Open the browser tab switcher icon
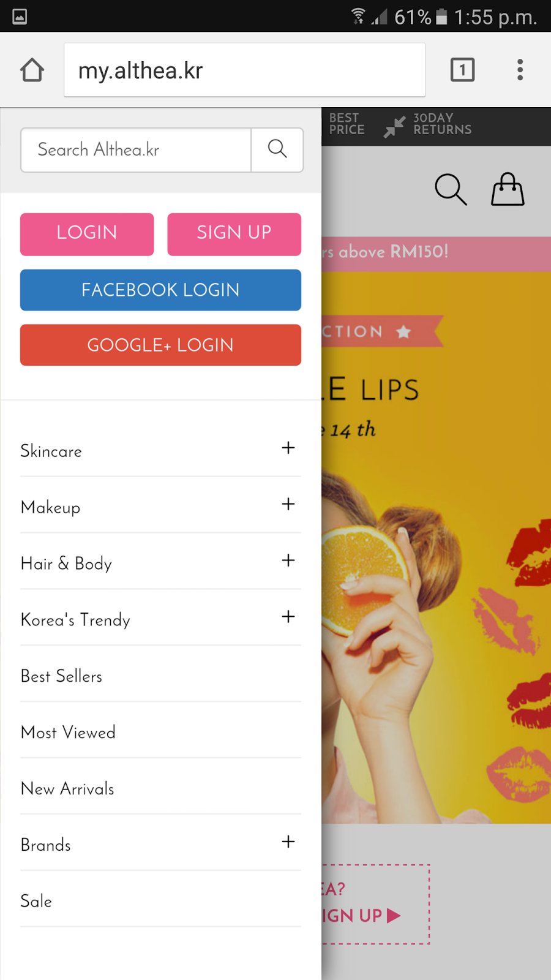 (462, 70)
